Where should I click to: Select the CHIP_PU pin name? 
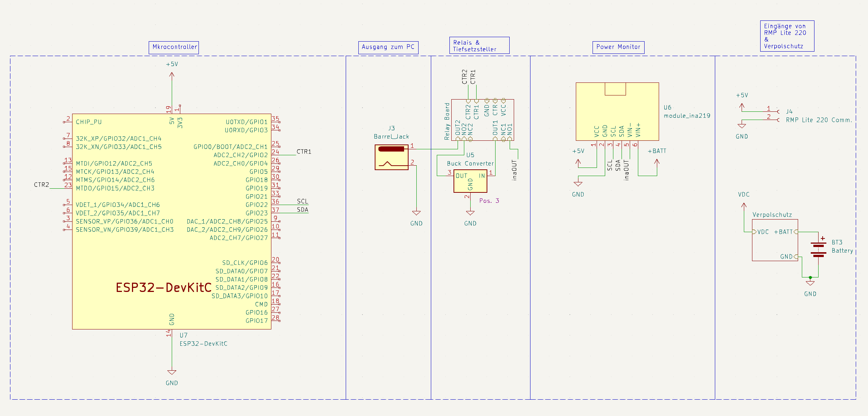(x=88, y=122)
